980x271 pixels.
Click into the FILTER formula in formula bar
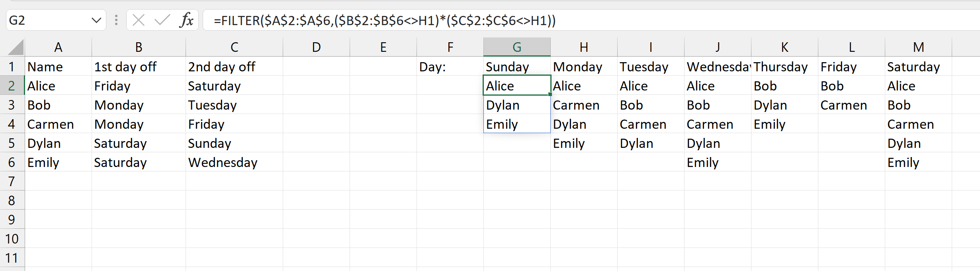(384, 20)
